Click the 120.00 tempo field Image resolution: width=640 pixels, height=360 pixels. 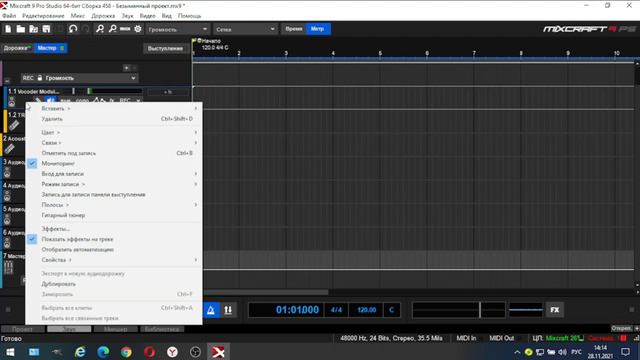(x=367, y=310)
